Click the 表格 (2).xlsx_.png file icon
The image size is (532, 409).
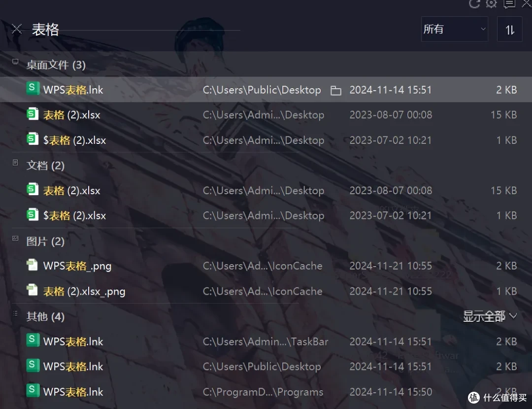pyautogui.click(x=32, y=290)
